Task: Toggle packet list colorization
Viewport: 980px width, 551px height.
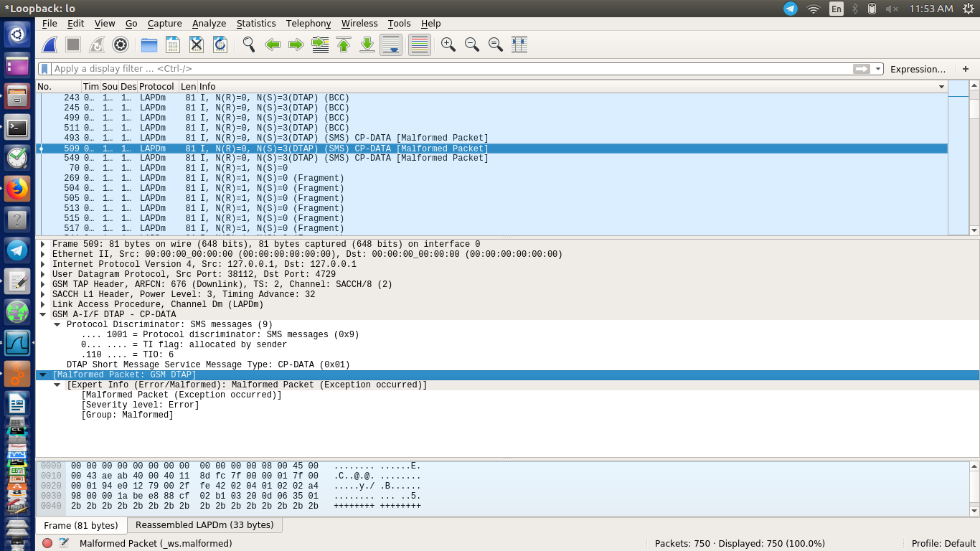Action: (x=418, y=44)
